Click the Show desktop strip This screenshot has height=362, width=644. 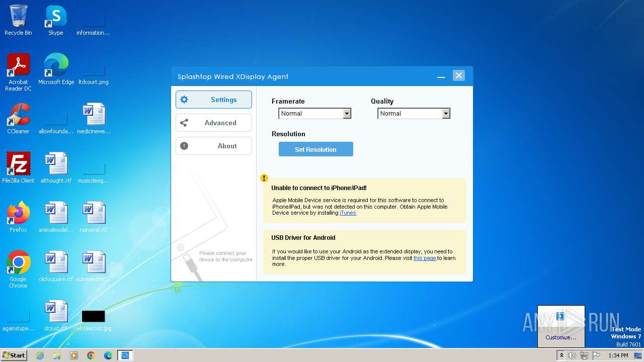point(639,355)
